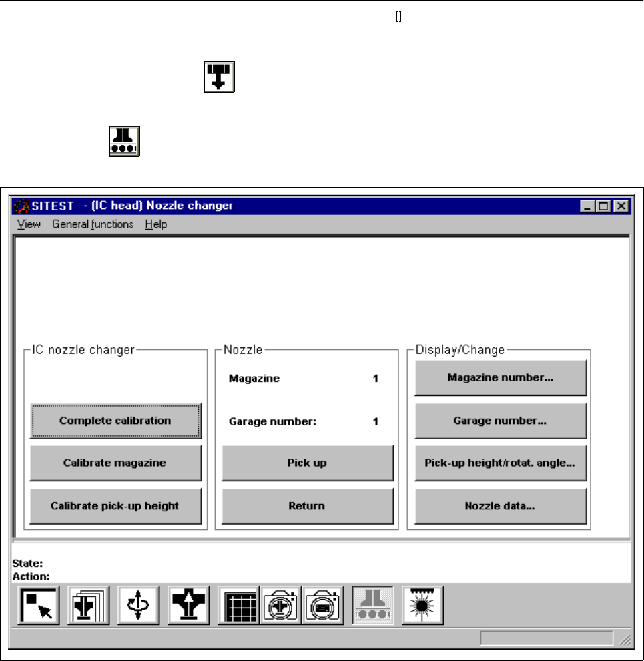This screenshot has width=644, height=661.
Task: Click the resize grip in the window corner
Action: click(625, 640)
